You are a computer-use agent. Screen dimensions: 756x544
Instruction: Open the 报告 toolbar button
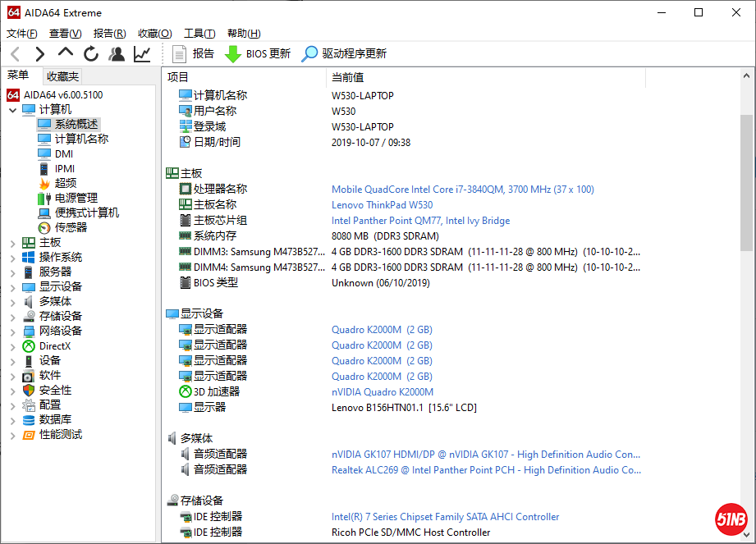pyautogui.click(x=194, y=54)
